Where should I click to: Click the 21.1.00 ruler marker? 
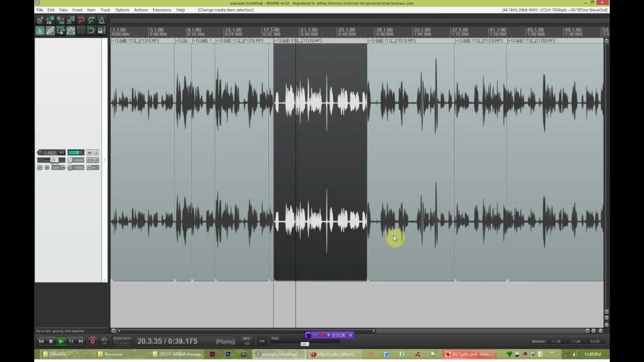[309, 30]
